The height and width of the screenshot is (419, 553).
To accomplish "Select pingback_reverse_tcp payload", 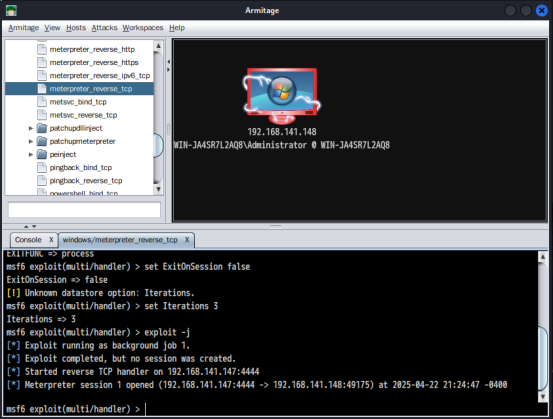I will pyautogui.click(x=86, y=181).
